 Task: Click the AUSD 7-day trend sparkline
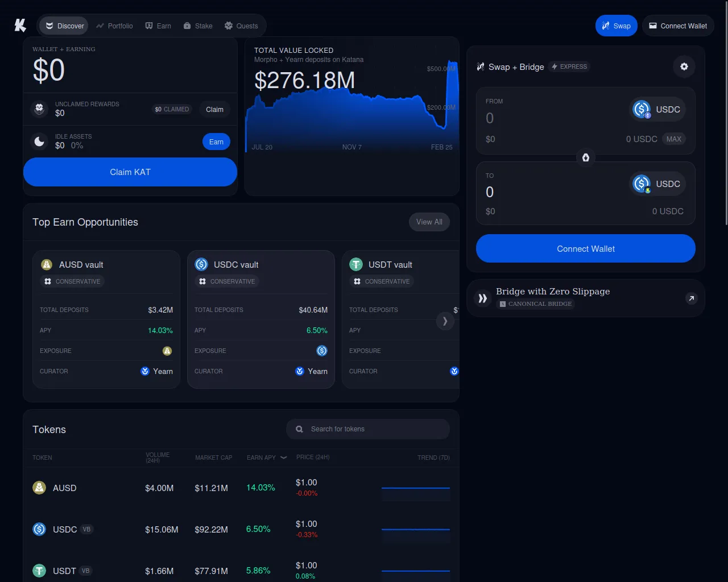tap(416, 488)
